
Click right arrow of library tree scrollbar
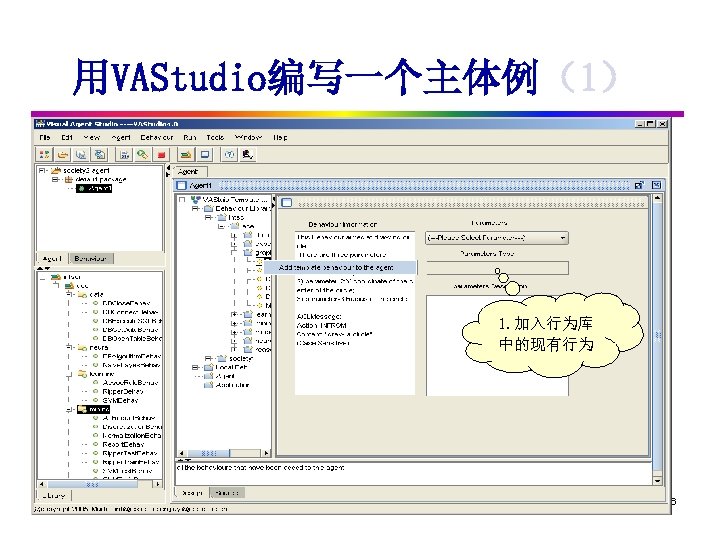(x=158, y=484)
